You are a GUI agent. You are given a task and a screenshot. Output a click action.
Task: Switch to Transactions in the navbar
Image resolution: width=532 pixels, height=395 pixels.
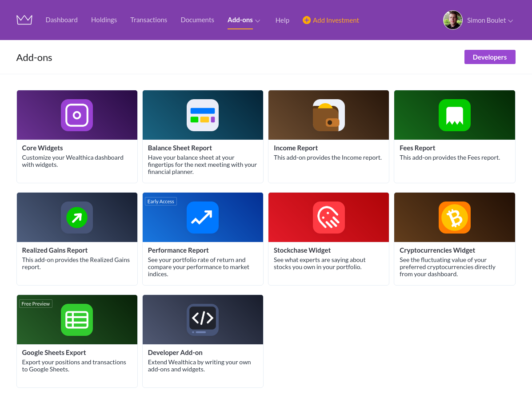pyautogui.click(x=148, y=20)
